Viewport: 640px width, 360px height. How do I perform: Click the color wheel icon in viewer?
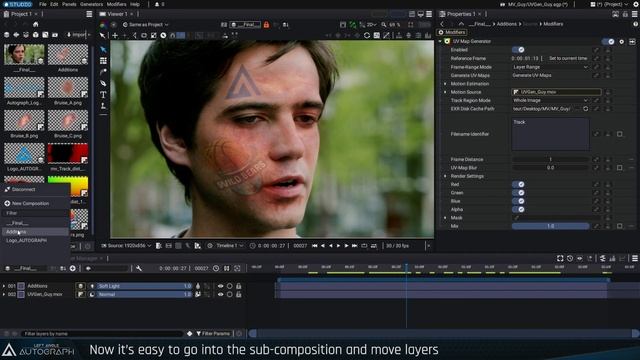tap(103, 24)
